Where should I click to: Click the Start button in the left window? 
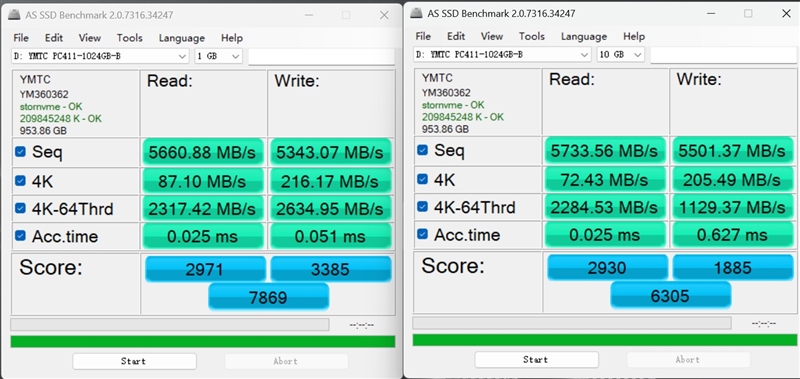tap(134, 361)
